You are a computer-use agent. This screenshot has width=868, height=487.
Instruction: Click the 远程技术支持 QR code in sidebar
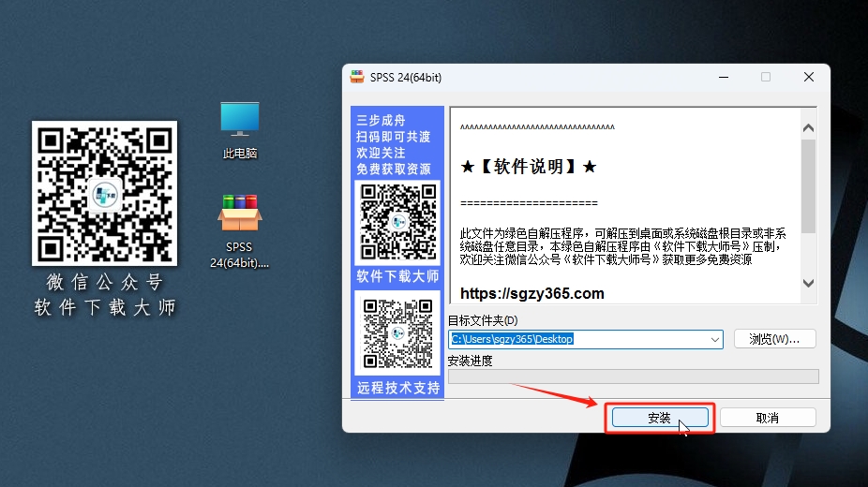point(397,333)
